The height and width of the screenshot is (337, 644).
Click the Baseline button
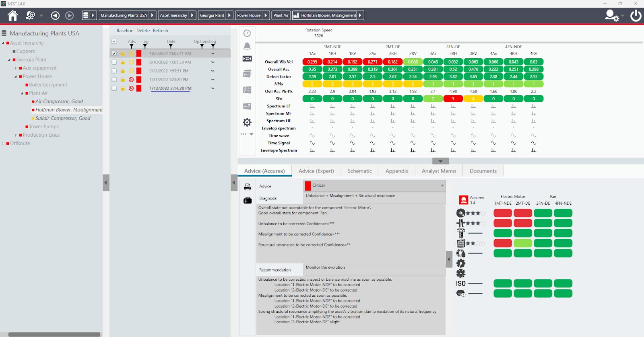point(125,31)
